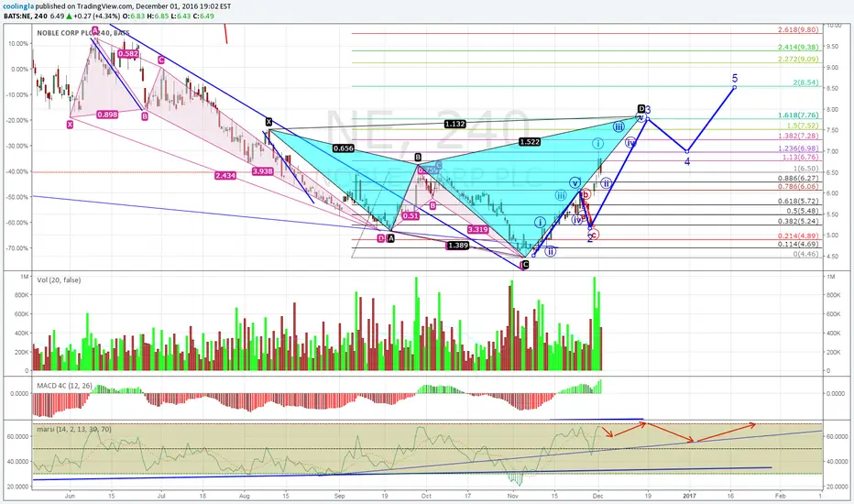Select the 2.272(9.09) Fibonacci level label
Image resolution: width=854 pixels, height=504 pixels.
[798, 60]
